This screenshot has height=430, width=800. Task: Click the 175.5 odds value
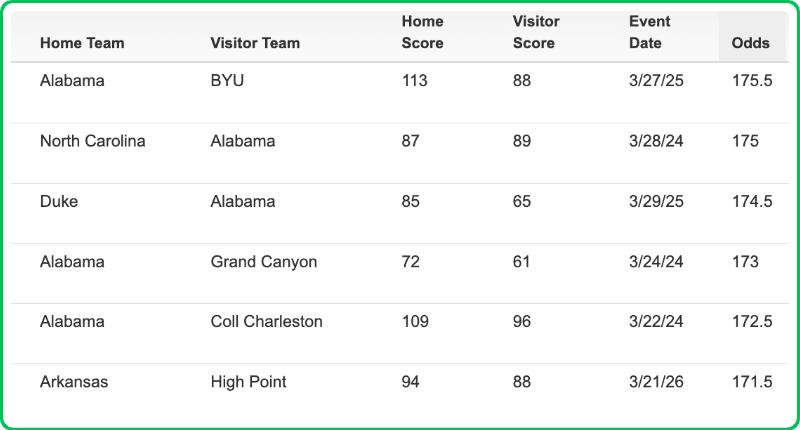pos(752,81)
